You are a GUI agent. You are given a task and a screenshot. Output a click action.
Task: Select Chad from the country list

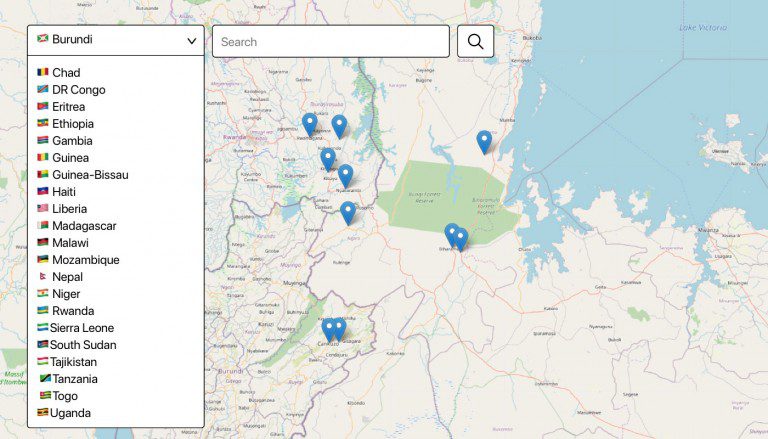click(59, 73)
